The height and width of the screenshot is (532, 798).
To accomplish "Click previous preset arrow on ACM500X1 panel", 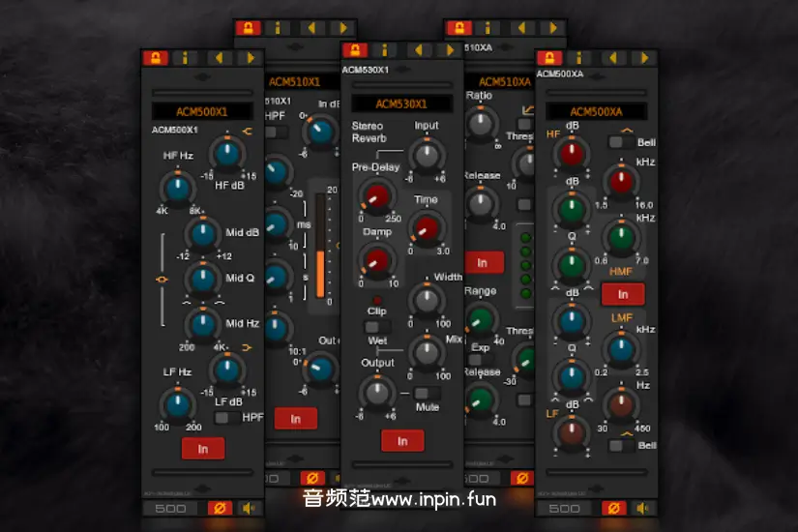I will [220, 58].
